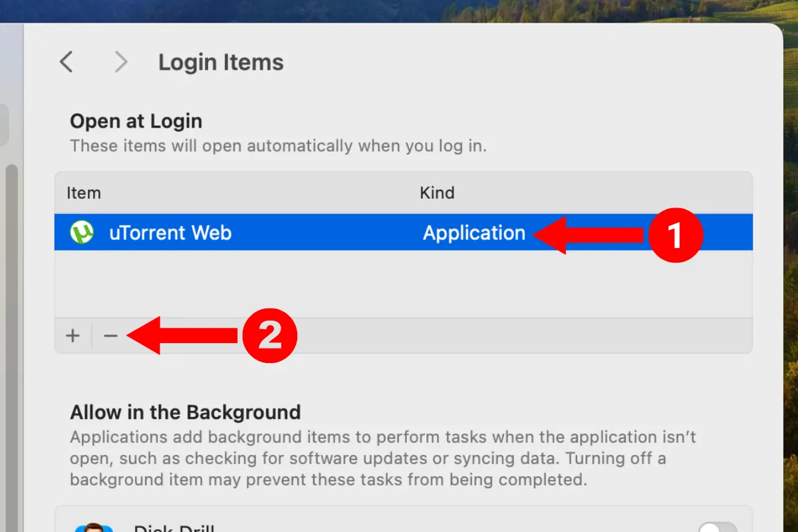The image size is (798, 532).
Task: Sort list by the Item column header
Action: [84, 193]
